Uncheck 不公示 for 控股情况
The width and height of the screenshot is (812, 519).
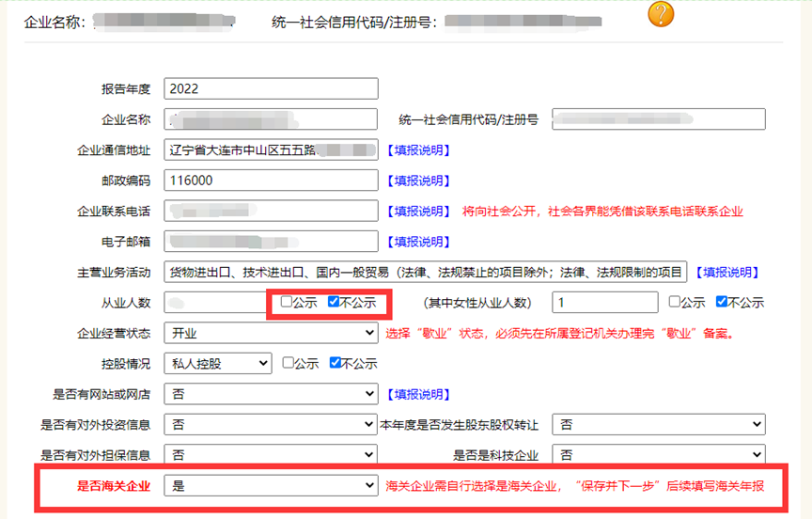(x=336, y=363)
